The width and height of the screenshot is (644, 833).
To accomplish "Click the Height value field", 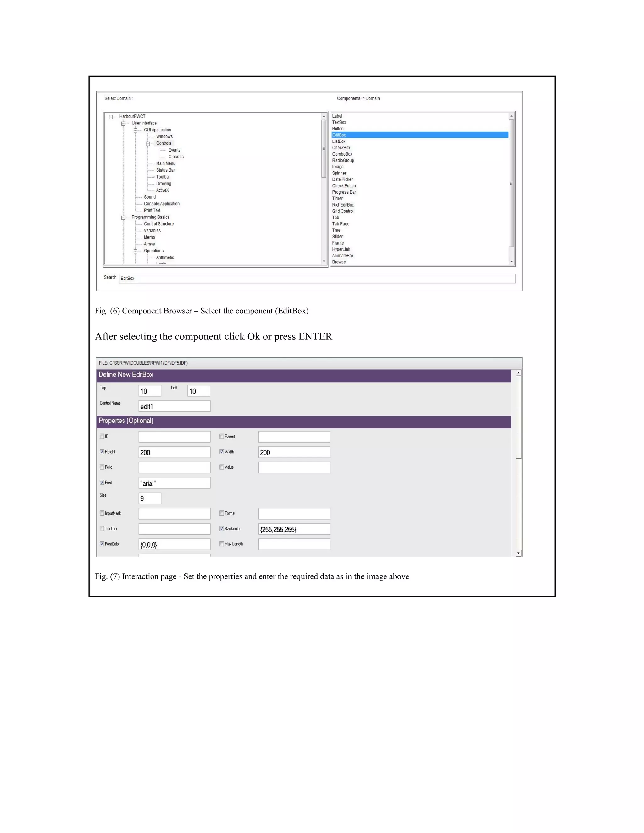I will 174,452.
